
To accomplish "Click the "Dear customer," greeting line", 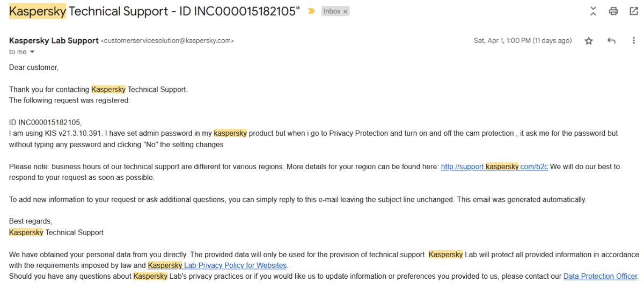I will 34,68.
